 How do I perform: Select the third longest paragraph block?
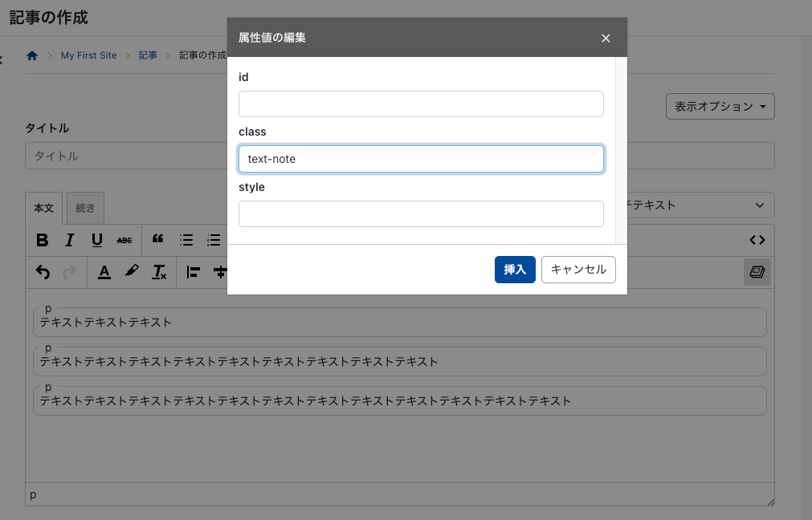point(400,401)
